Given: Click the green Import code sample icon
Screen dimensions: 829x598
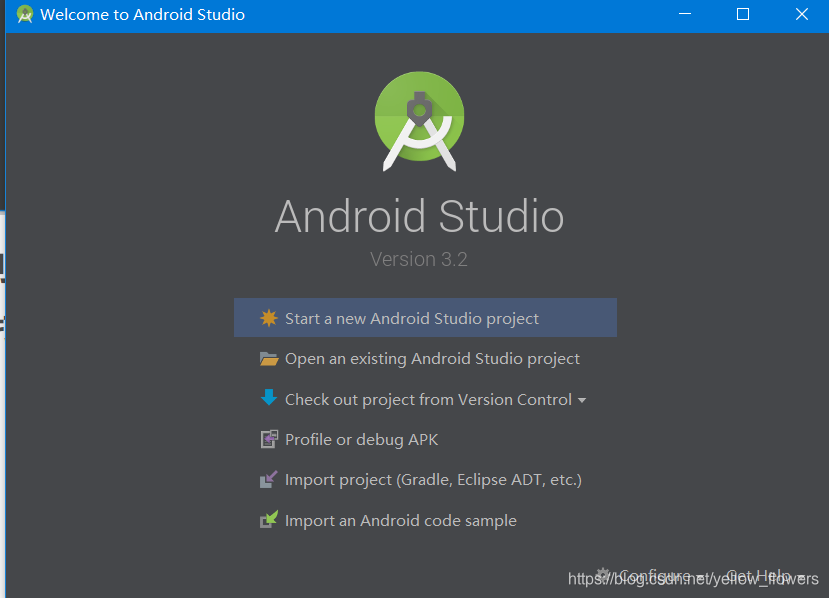Looking at the screenshot, I should click(269, 519).
